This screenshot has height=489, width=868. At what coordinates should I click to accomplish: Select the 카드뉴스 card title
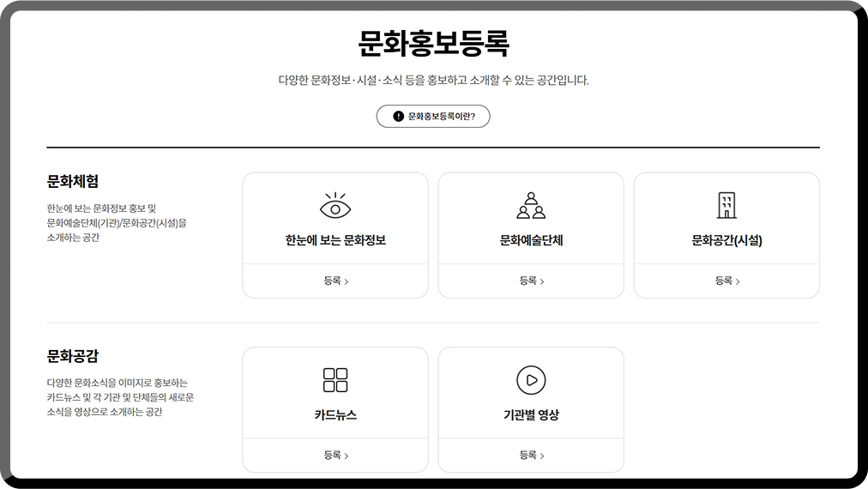pyautogui.click(x=335, y=414)
